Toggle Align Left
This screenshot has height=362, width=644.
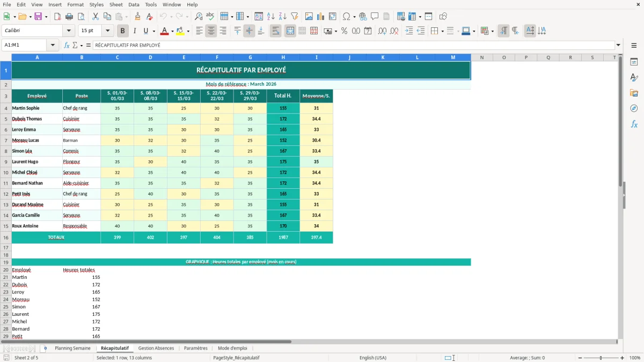click(x=199, y=31)
